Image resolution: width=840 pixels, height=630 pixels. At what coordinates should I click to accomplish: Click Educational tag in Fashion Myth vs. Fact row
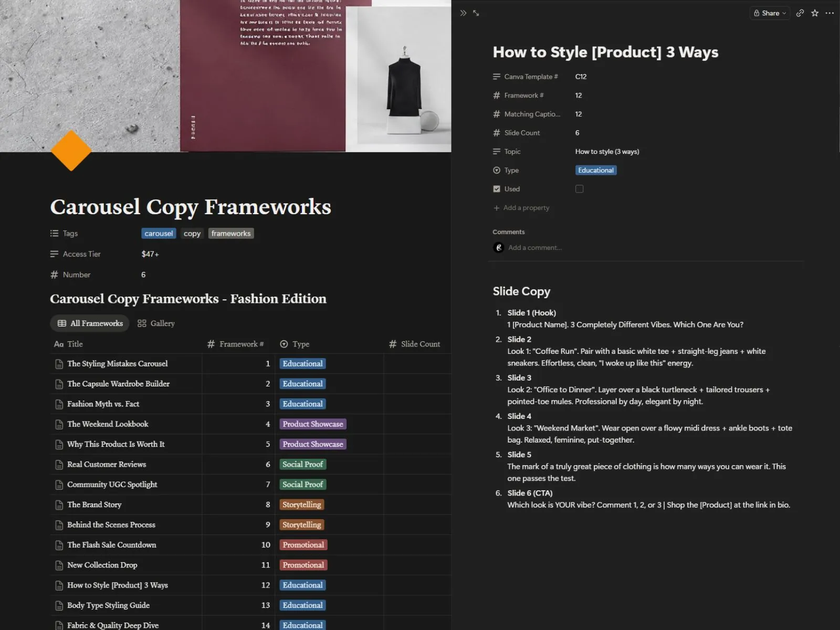303,404
